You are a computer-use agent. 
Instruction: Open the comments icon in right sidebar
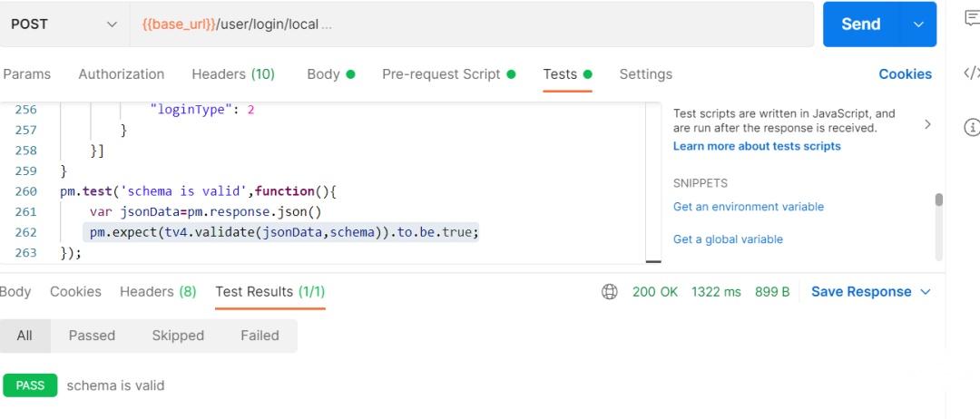coord(973,20)
